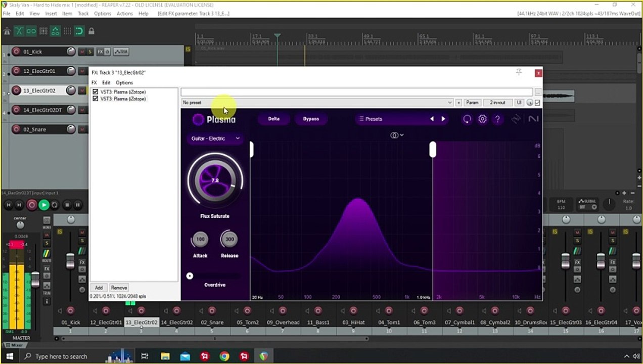Click Plasma Release knob showing 300
643x364 pixels.
(x=229, y=239)
